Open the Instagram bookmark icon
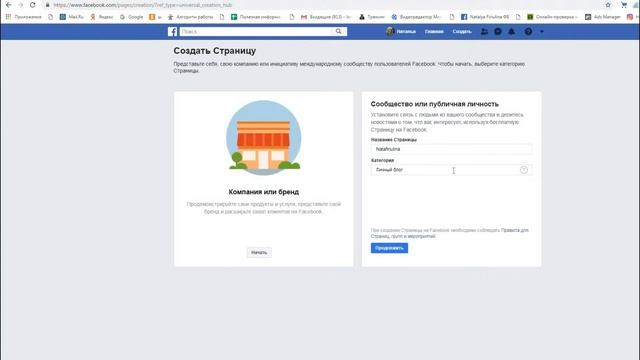Image resolution: width=640 pixels, height=360 pixels. click(630, 17)
